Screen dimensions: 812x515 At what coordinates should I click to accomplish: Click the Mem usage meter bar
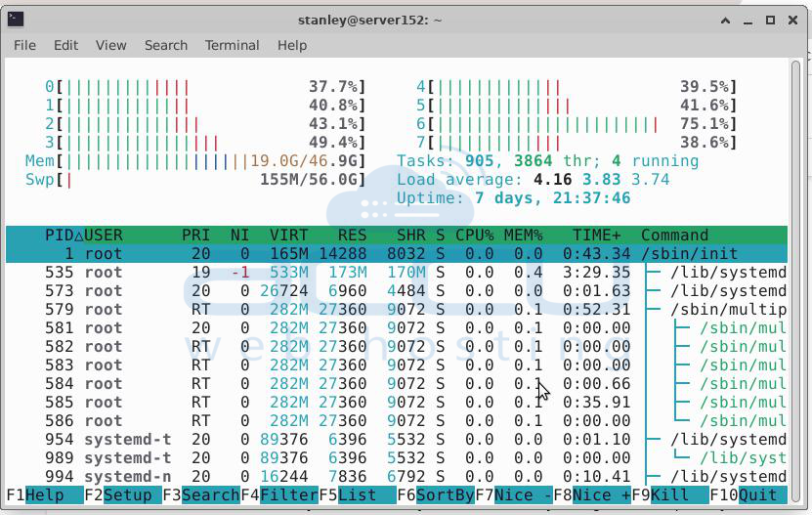(195, 161)
